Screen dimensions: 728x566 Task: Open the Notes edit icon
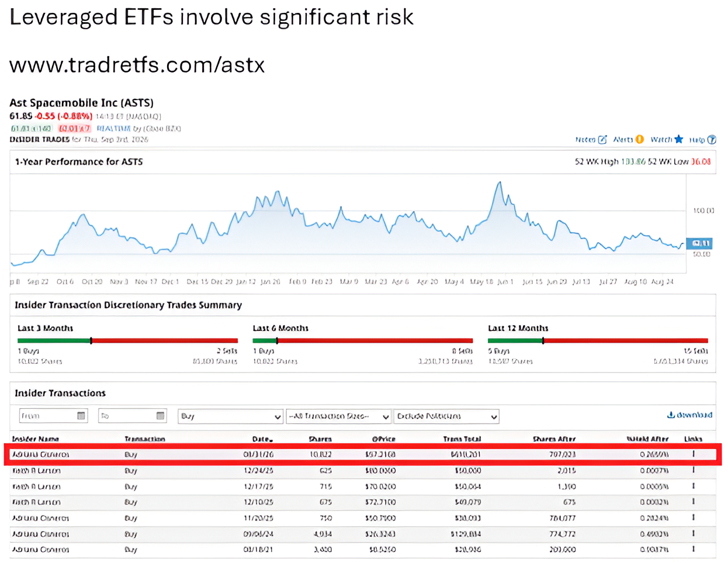(602, 139)
